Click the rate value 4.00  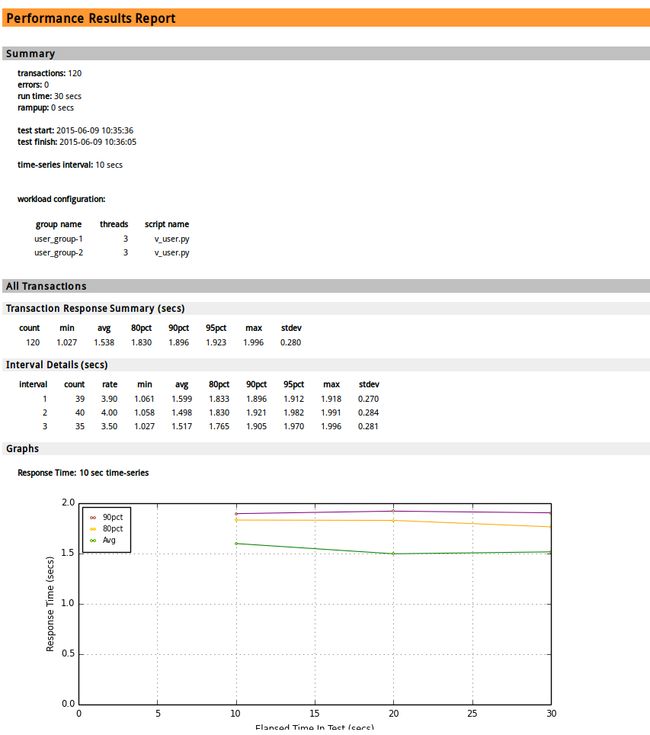point(109,413)
